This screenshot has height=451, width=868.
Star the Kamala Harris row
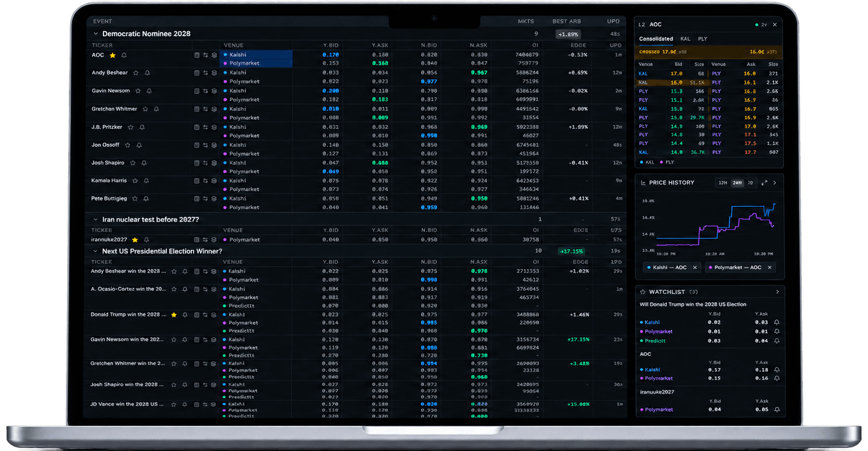[136, 181]
